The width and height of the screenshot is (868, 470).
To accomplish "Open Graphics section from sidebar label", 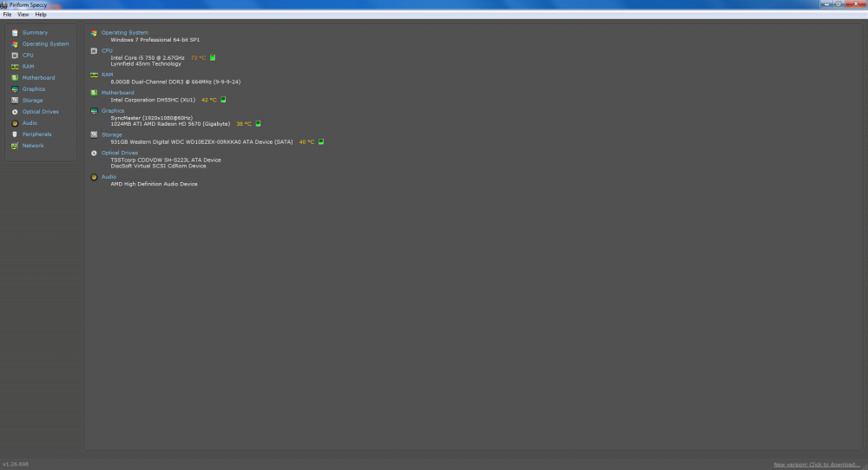I will tap(34, 89).
